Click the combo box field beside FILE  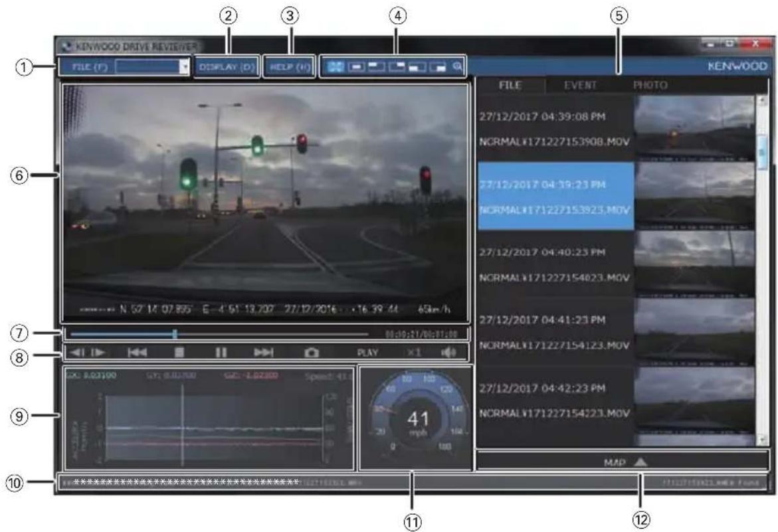[x=148, y=67]
